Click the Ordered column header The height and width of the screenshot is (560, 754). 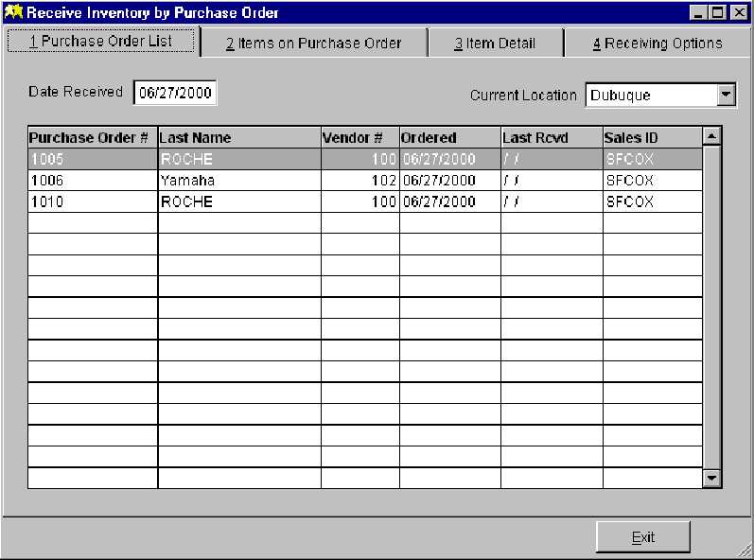pyautogui.click(x=449, y=137)
